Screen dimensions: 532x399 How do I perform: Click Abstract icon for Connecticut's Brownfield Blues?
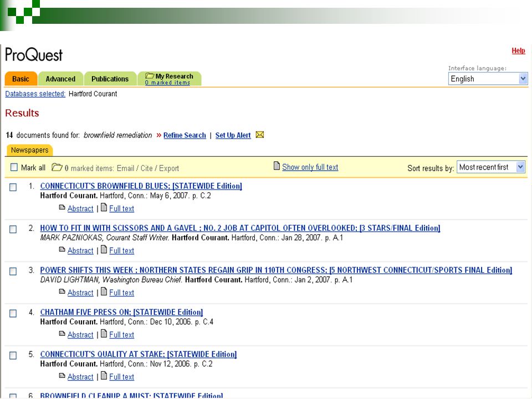click(x=62, y=207)
